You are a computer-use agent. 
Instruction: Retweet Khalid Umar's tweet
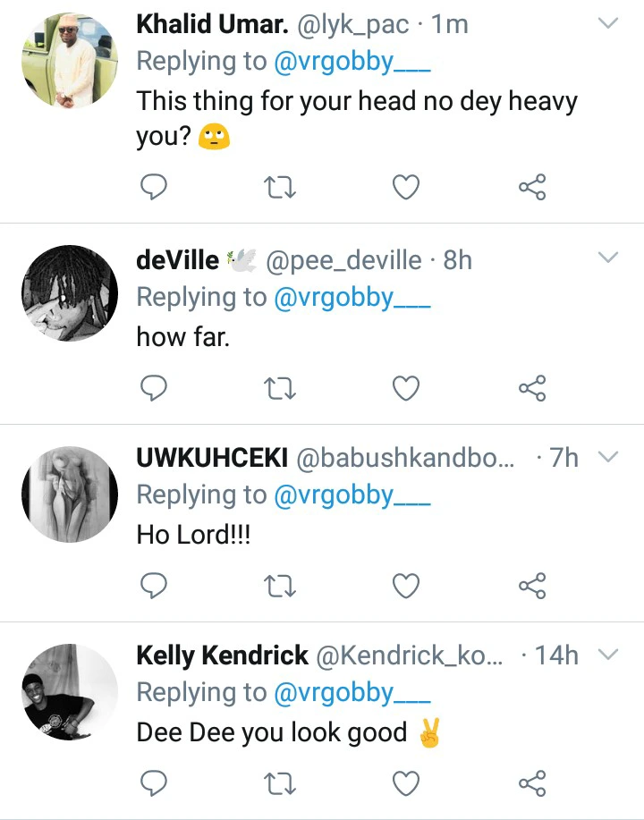[281, 188]
